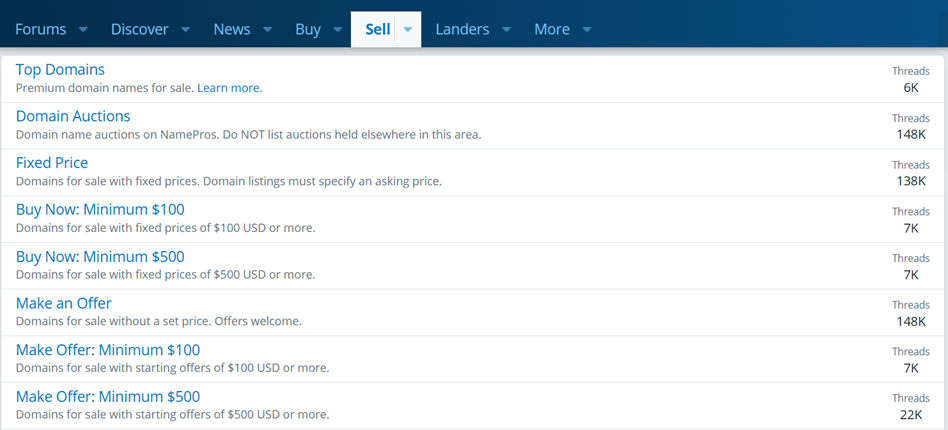Open Top Domains forum
The width and height of the screenshot is (948, 430).
[x=60, y=70]
